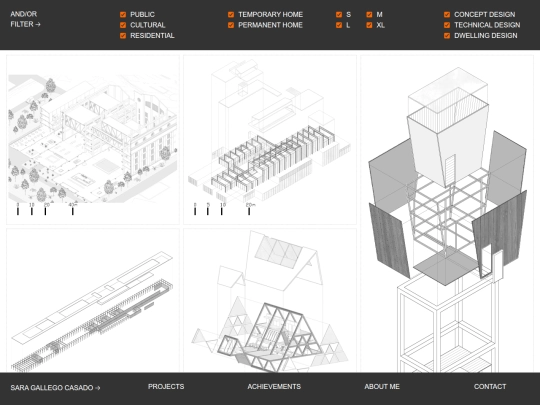Go to the ABOUT ME page

[x=382, y=387]
